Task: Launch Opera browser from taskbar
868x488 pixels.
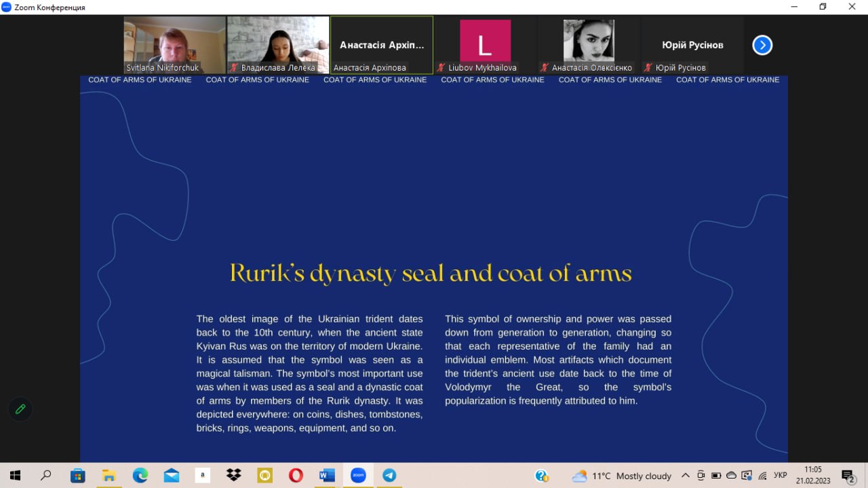Action: [x=296, y=476]
